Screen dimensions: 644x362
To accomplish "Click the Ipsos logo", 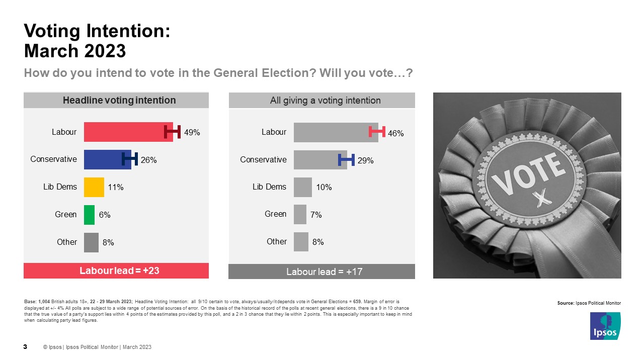I will click(605, 326).
